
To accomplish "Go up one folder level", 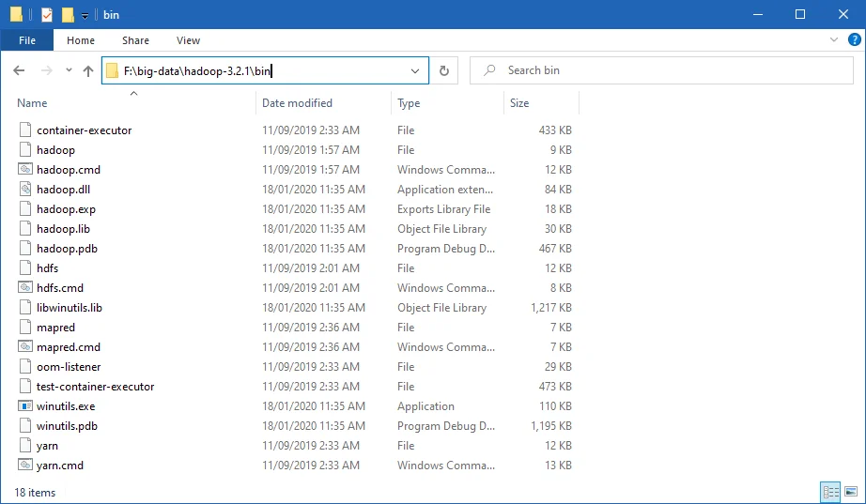I will [x=88, y=70].
